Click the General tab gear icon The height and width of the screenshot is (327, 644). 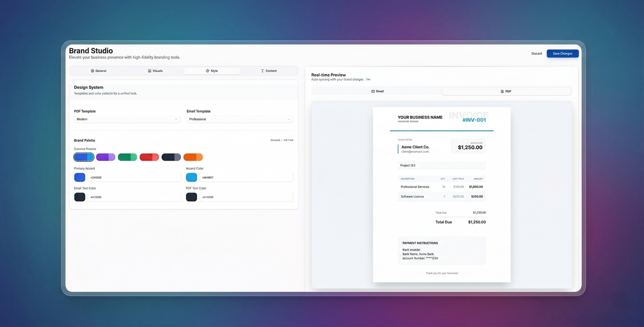[92, 71]
